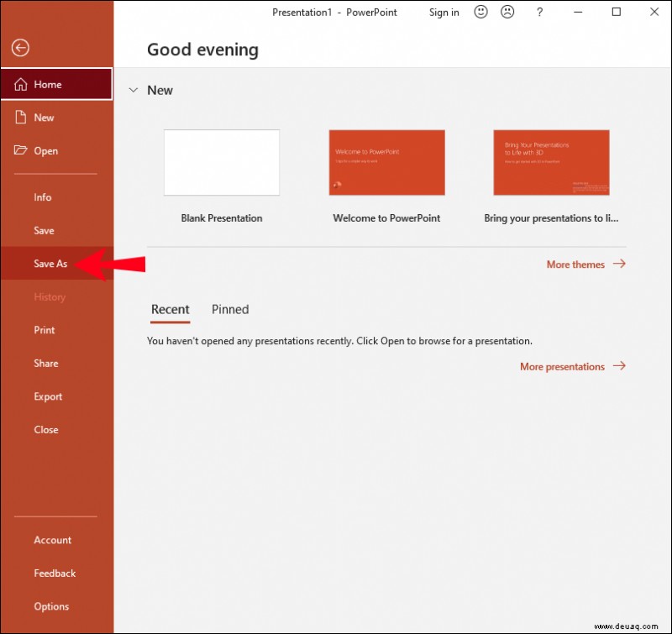Open the Info menu item
The width and height of the screenshot is (672, 634).
coord(57,197)
